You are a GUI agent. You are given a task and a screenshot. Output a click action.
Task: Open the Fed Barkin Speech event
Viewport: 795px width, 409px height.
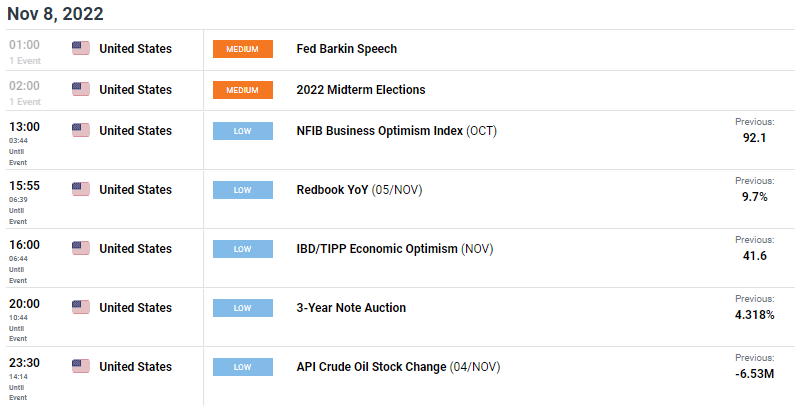(347, 49)
